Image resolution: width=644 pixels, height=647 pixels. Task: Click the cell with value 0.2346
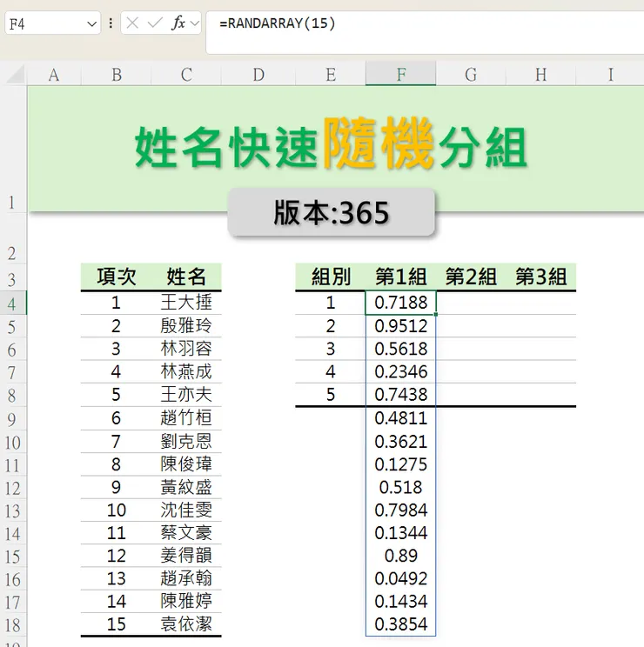(x=401, y=372)
